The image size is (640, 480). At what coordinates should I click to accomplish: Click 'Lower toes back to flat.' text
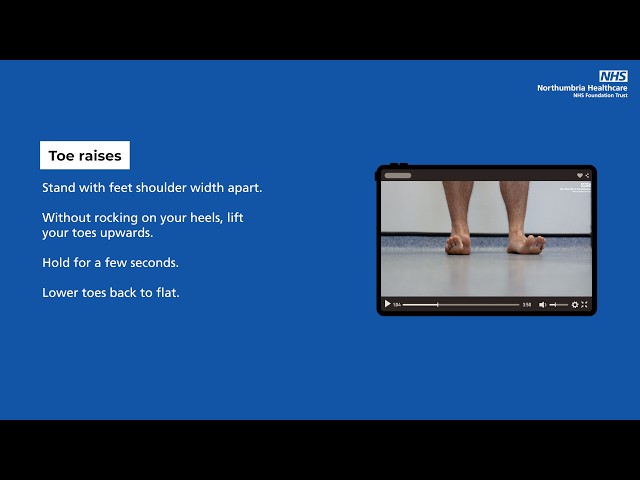coord(111,293)
